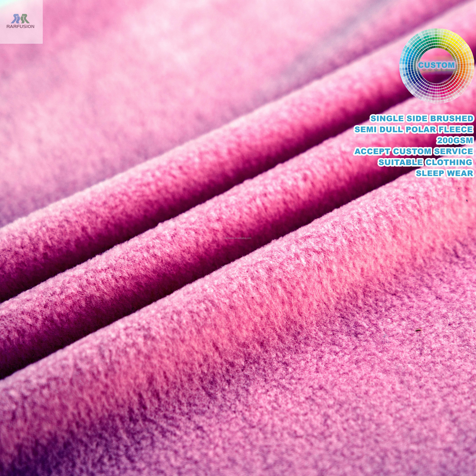Screen dimensions: 476x476
Task: Click the text "SLEEP WEAR"
Action: [444, 173]
